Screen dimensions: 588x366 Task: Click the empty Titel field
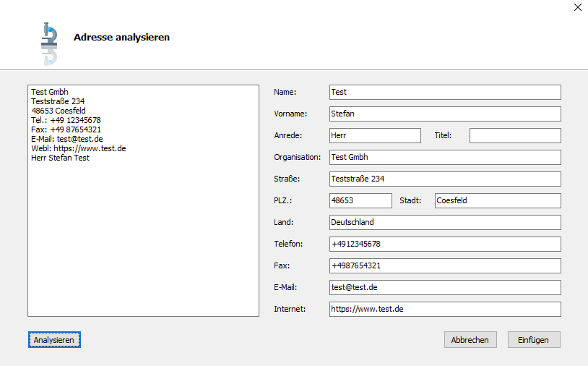(x=515, y=135)
